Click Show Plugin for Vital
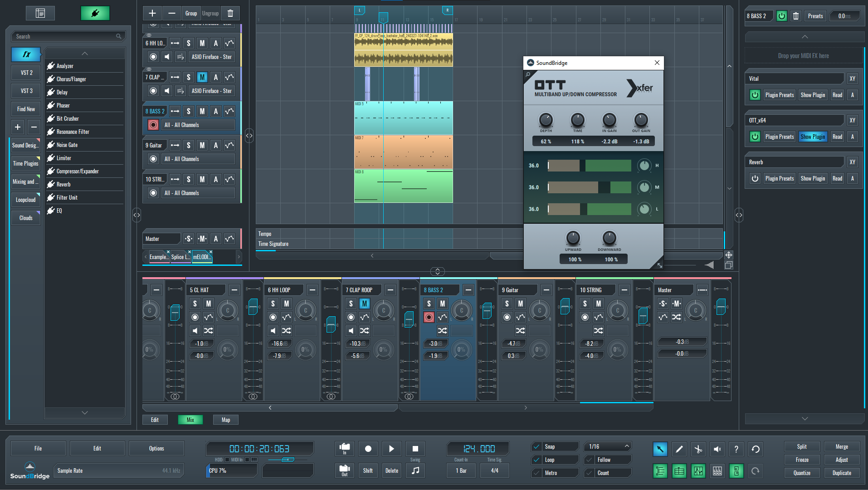The width and height of the screenshot is (868, 490). click(813, 95)
